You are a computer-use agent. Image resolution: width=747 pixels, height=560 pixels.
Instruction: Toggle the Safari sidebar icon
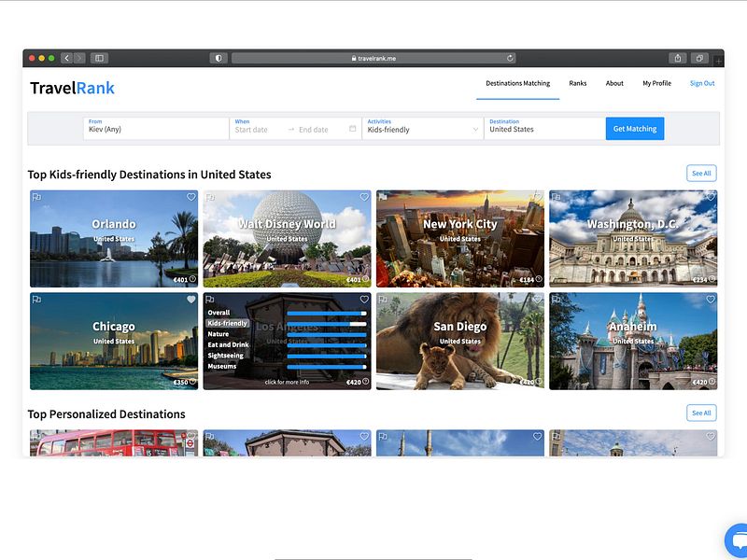click(x=100, y=58)
